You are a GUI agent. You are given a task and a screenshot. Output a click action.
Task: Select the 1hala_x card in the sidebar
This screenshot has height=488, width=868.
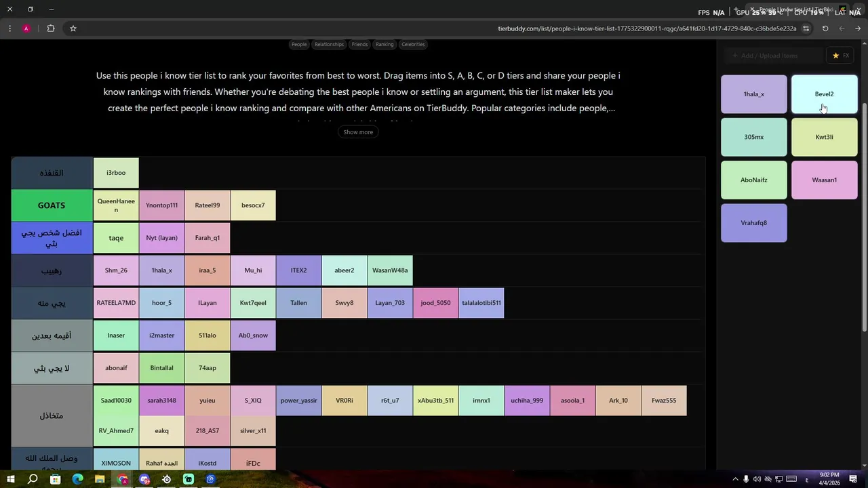click(754, 94)
